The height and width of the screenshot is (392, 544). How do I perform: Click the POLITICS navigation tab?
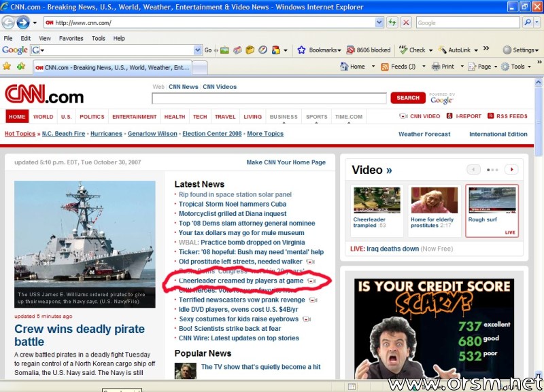[x=92, y=117]
